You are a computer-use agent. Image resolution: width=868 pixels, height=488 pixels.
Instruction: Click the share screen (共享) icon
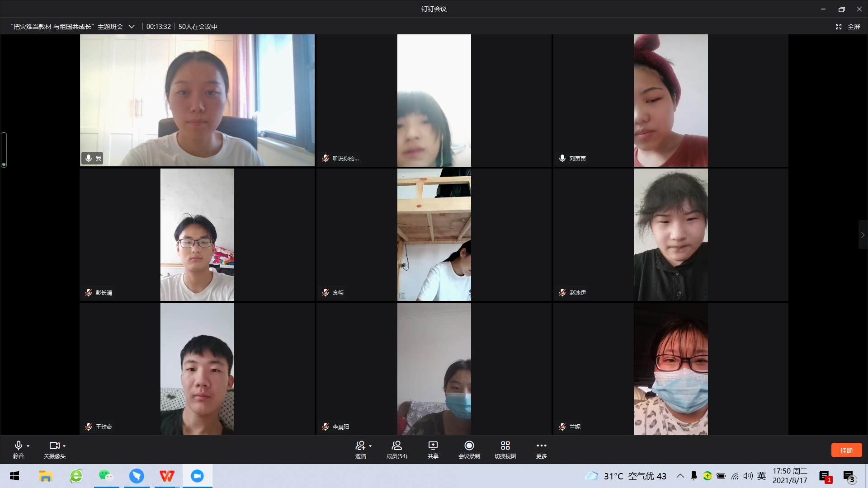(433, 446)
